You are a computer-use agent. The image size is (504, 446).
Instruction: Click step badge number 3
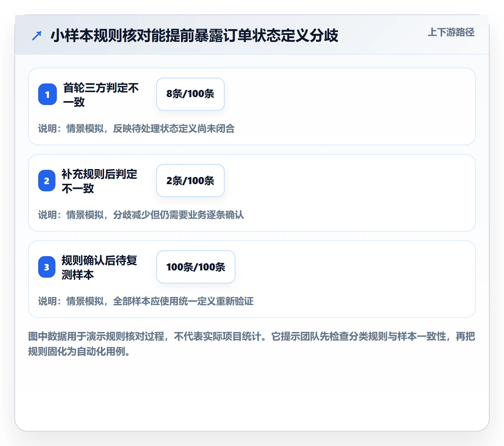click(47, 267)
